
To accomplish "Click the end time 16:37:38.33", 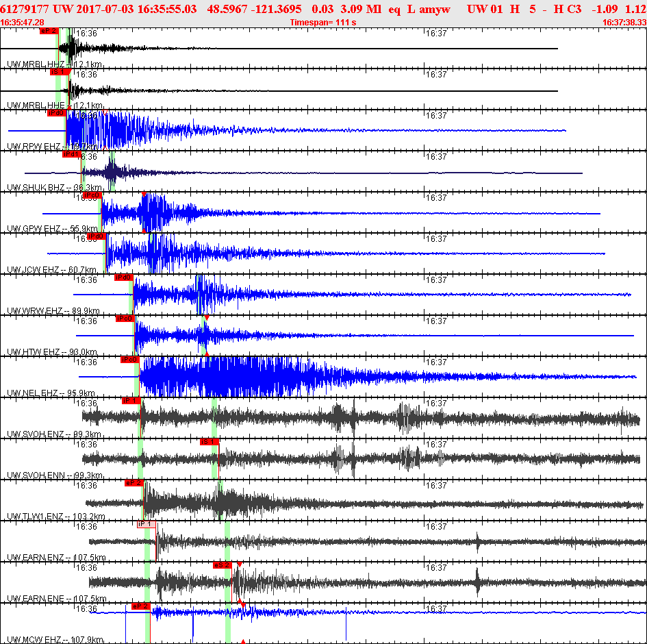I will point(624,23).
